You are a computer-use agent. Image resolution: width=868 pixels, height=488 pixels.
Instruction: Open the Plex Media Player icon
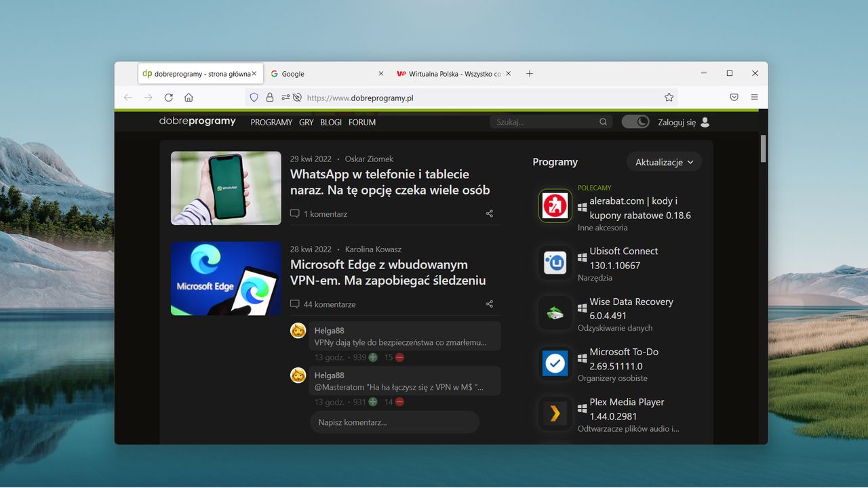[x=555, y=413]
